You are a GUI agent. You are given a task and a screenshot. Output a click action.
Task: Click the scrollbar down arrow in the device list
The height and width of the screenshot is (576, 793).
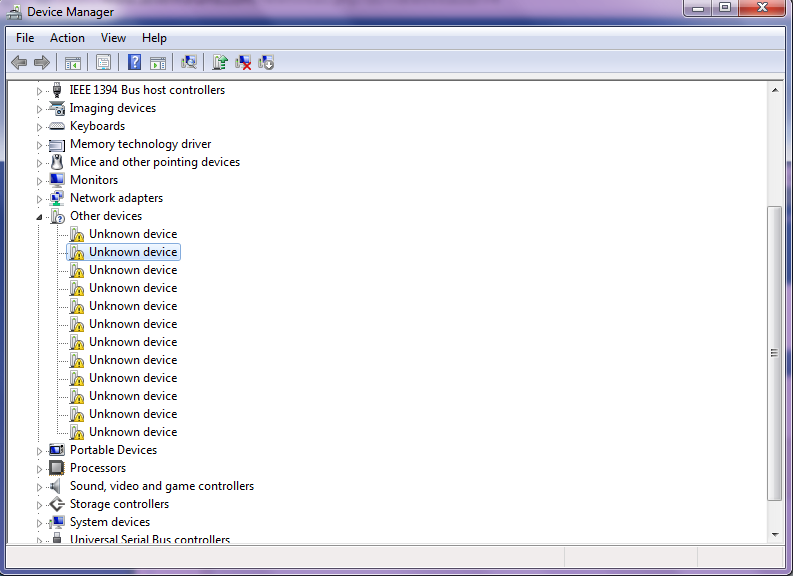(x=775, y=535)
